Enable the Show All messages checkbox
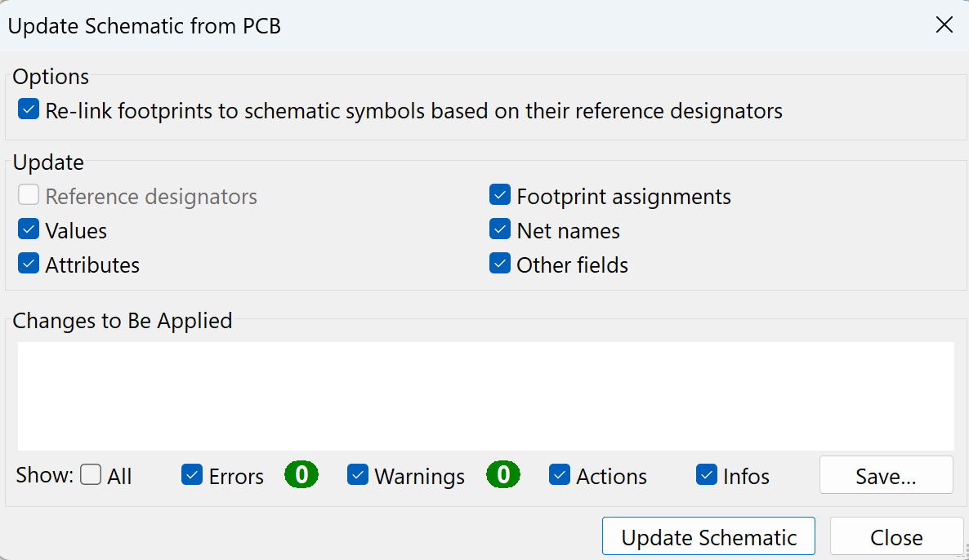Screen dimensions: 969x560 point(91,475)
